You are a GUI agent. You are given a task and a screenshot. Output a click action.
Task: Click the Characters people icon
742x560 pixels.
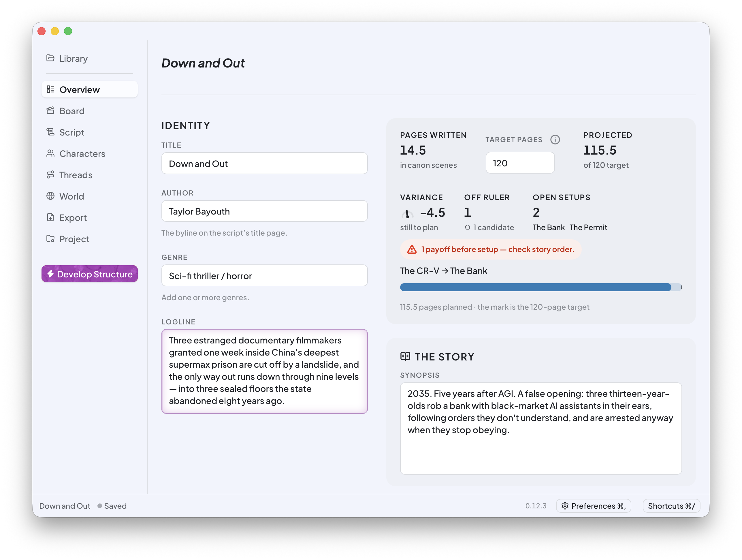click(x=50, y=153)
